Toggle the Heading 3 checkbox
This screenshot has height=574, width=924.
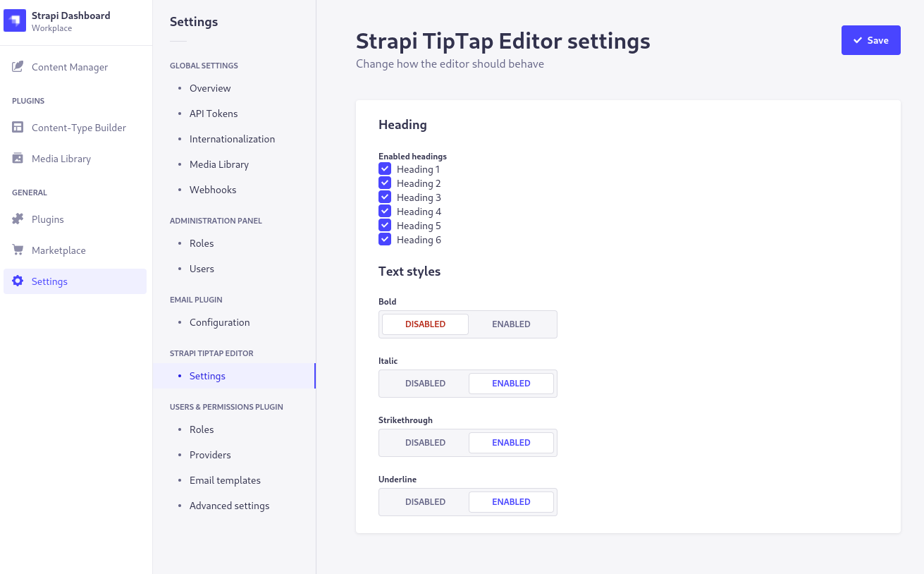click(x=385, y=197)
